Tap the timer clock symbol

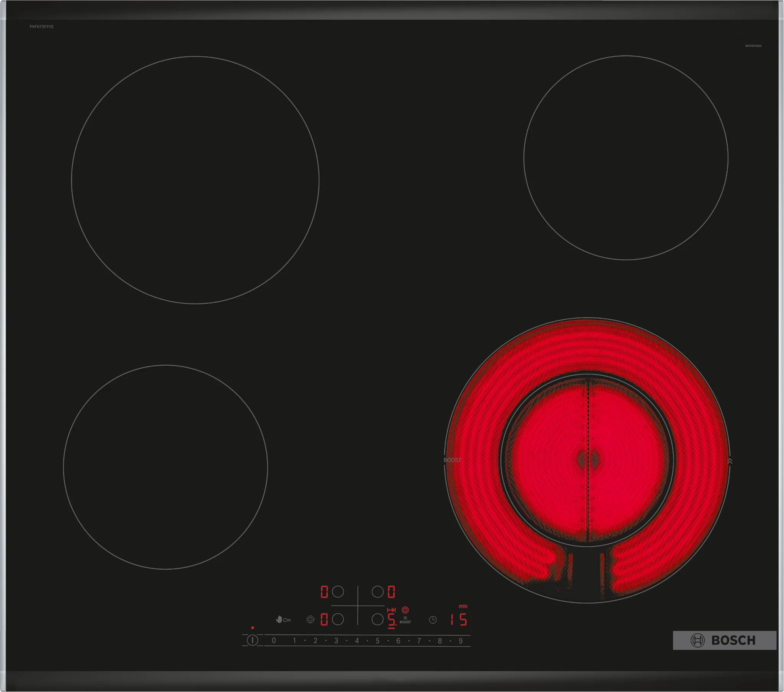click(x=433, y=620)
